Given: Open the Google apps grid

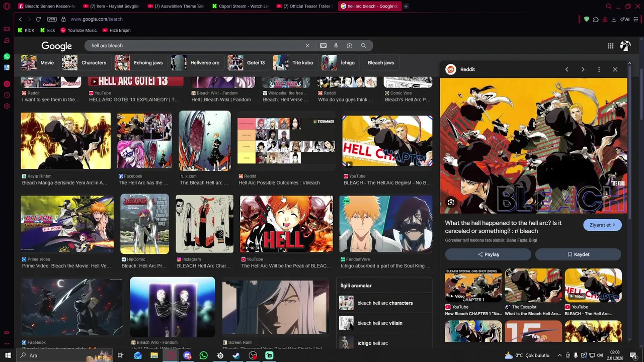Looking at the screenshot, I should pyautogui.click(x=610, y=46).
